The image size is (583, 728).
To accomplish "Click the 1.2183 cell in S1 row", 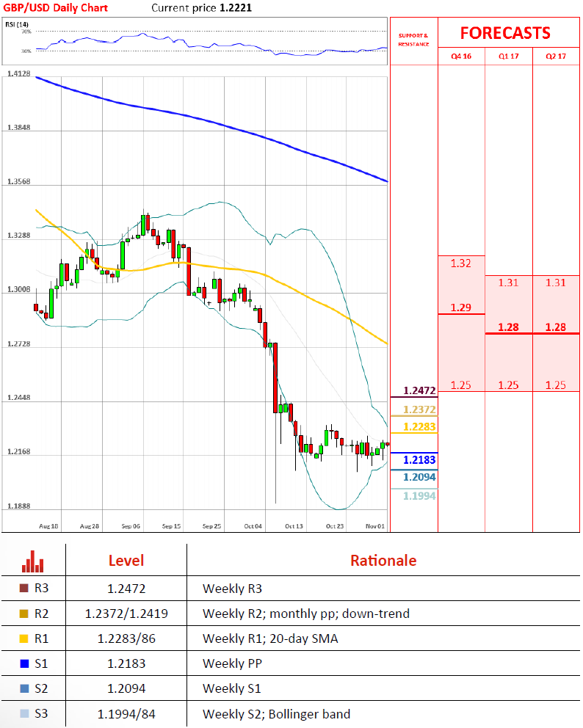I will pos(126,664).
